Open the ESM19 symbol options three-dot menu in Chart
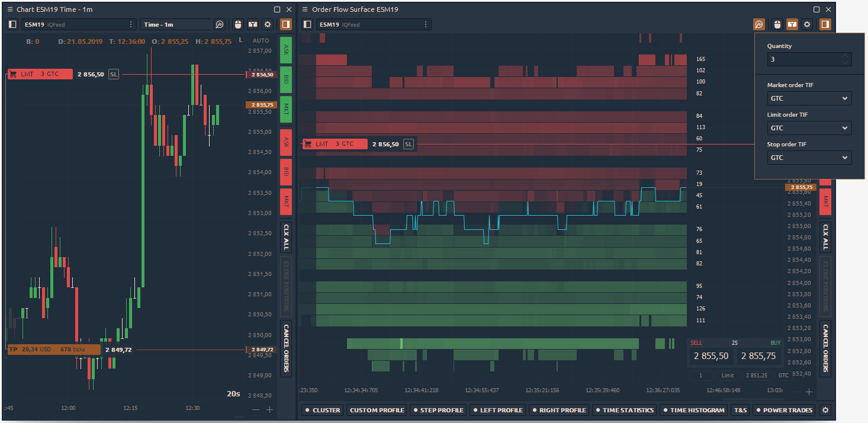Image resolution: width=868 pixels, height=423 pixels. click(x=131, y=24)
